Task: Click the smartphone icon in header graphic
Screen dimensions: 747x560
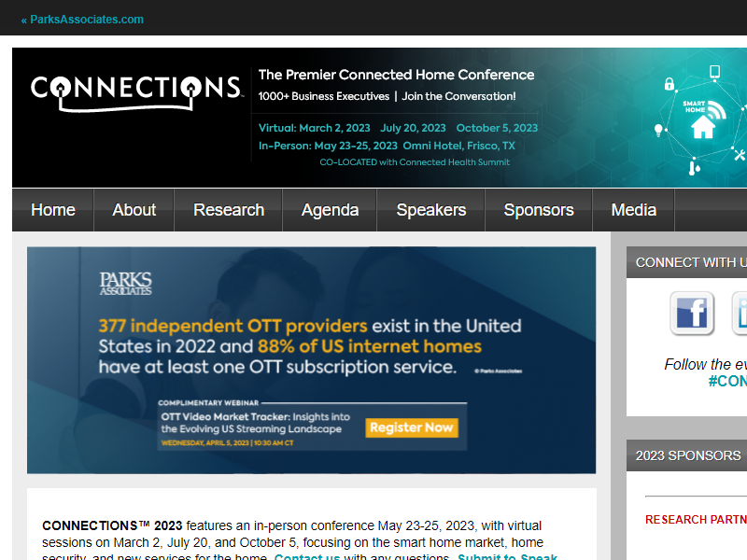Action: (714, 72)
